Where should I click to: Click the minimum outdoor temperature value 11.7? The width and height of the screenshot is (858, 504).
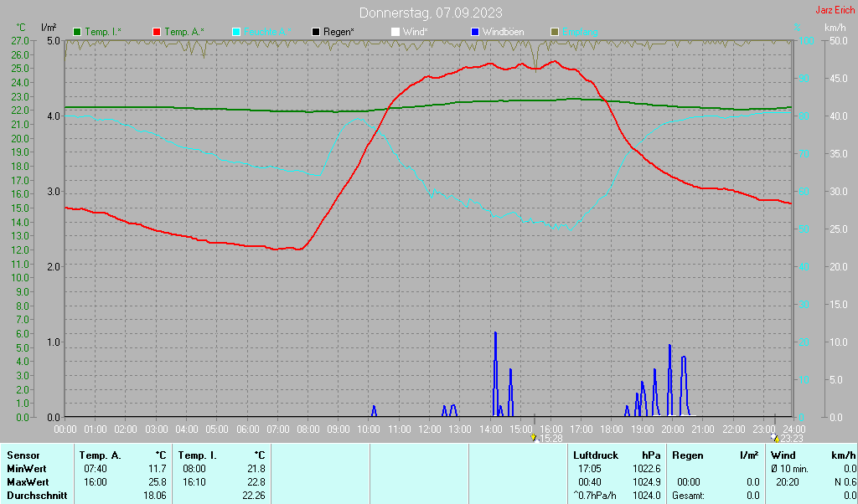157,469
